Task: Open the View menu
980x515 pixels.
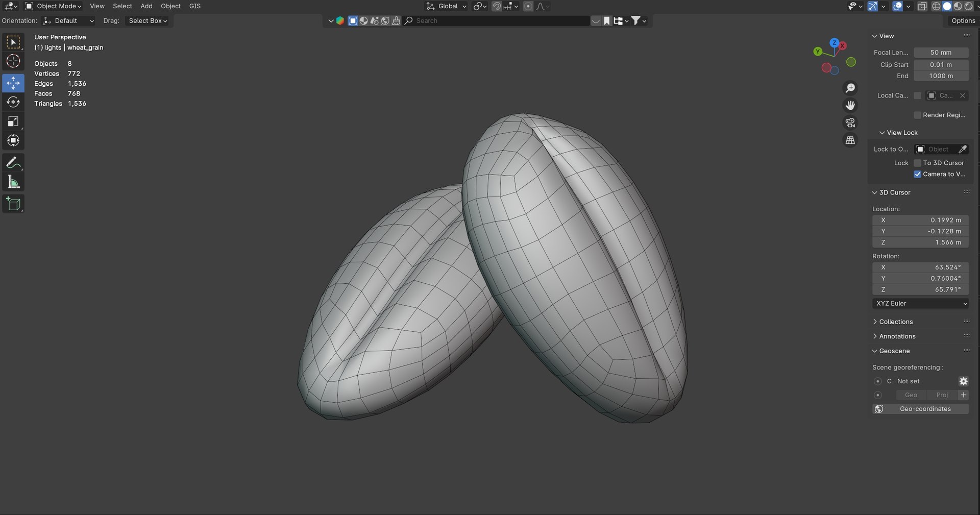Action: pyautogui.click(x=97, y=6)
